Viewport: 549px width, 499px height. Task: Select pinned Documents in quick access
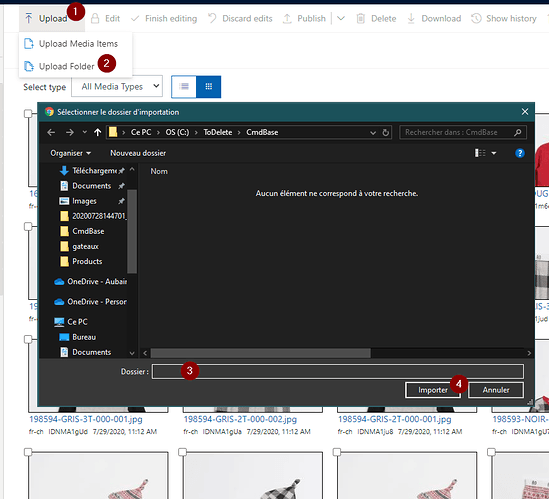pos(92,186)
